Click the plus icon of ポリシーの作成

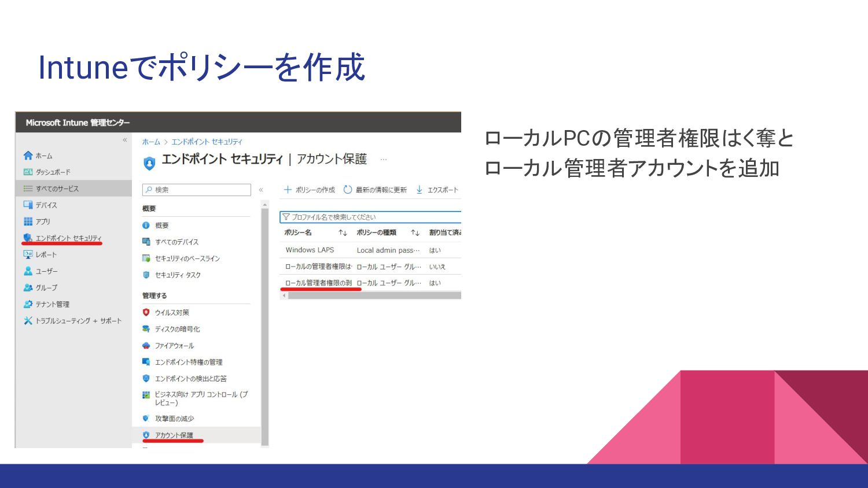tap(288, 190)
